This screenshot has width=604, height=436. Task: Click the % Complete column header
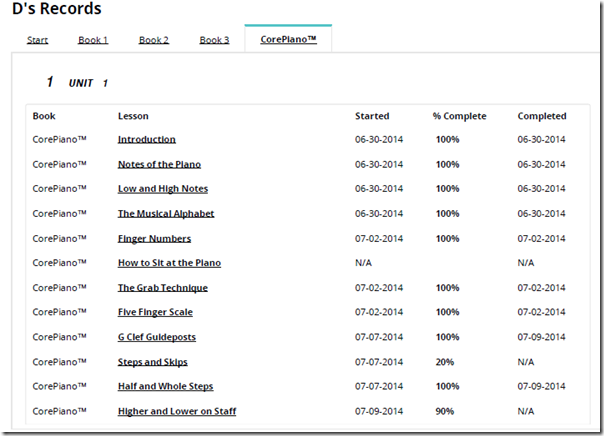(459, 116)
